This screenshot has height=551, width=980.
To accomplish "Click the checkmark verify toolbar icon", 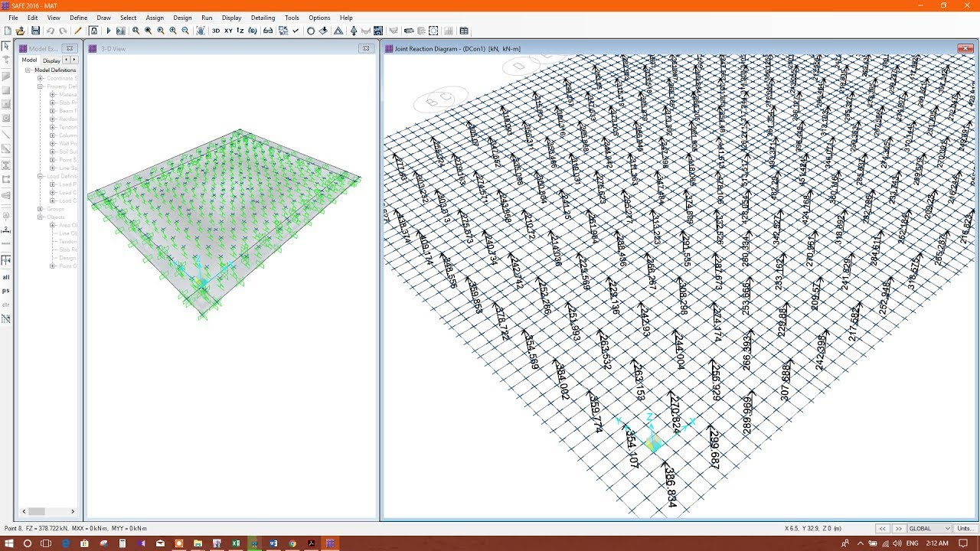I will pos(295,31).
